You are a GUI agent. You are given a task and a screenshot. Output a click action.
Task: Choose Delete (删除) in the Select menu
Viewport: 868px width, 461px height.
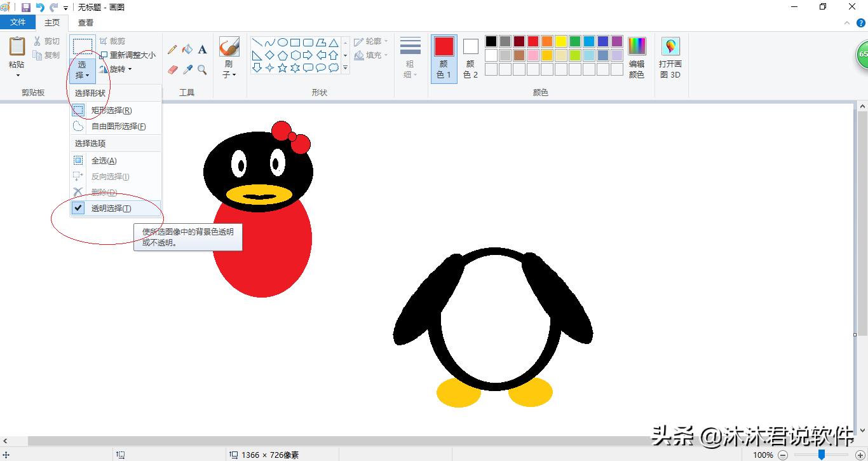pos(115,193)
